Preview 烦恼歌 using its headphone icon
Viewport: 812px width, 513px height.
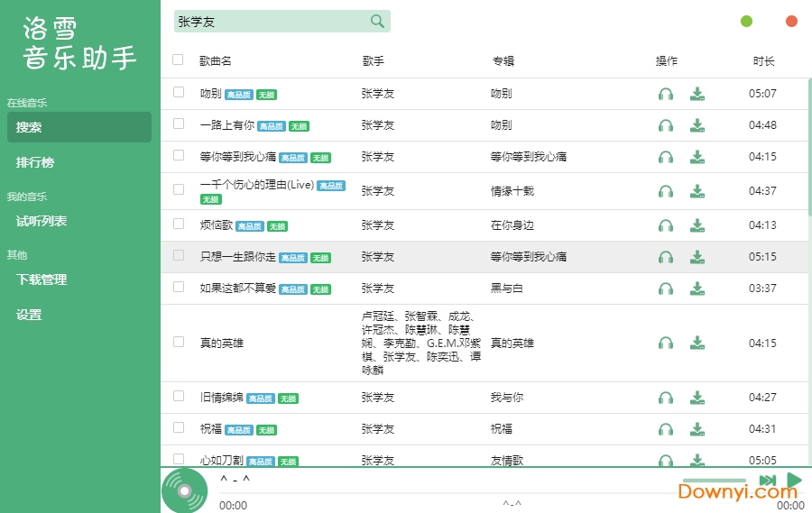point(666,225)
